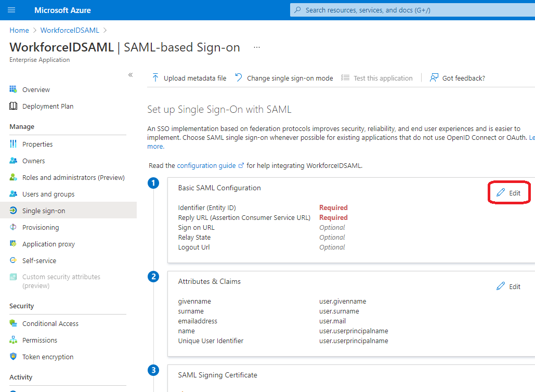
Task: Open the WorkforceIDSAML breadcrumb link
Action: [x=70, y=30]
